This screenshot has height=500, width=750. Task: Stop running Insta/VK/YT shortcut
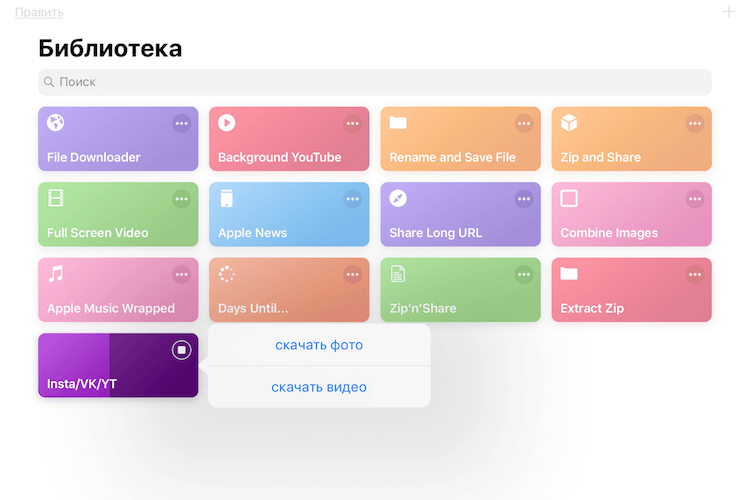pos(181,350)
